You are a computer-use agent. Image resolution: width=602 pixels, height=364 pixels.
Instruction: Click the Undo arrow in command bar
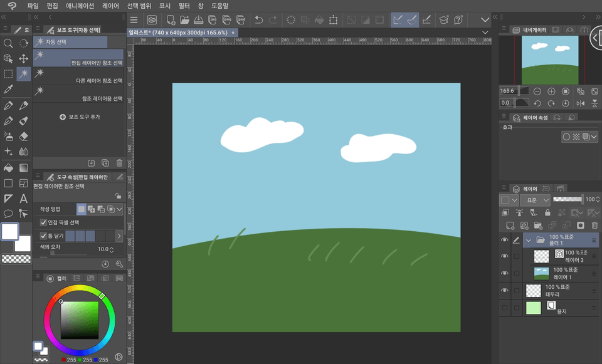tap(258, 20)
